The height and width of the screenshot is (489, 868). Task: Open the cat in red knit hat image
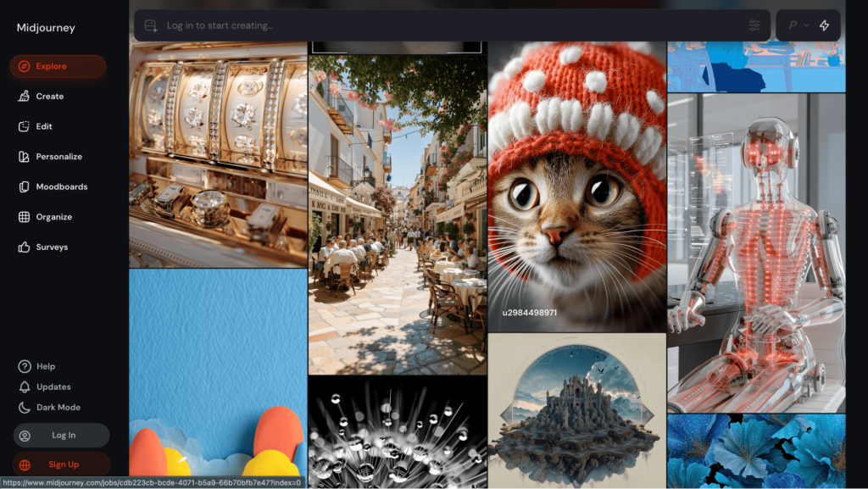(576, 186)
